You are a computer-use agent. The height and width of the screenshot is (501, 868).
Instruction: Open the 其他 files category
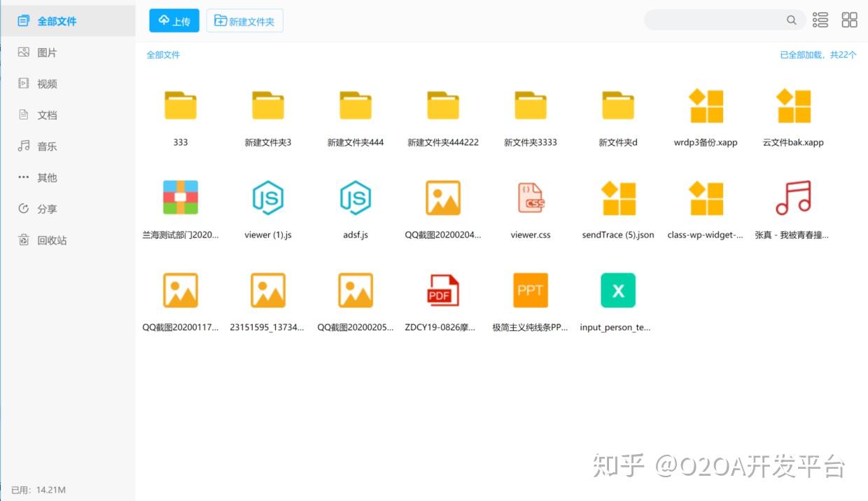click(x=45, y=177)
